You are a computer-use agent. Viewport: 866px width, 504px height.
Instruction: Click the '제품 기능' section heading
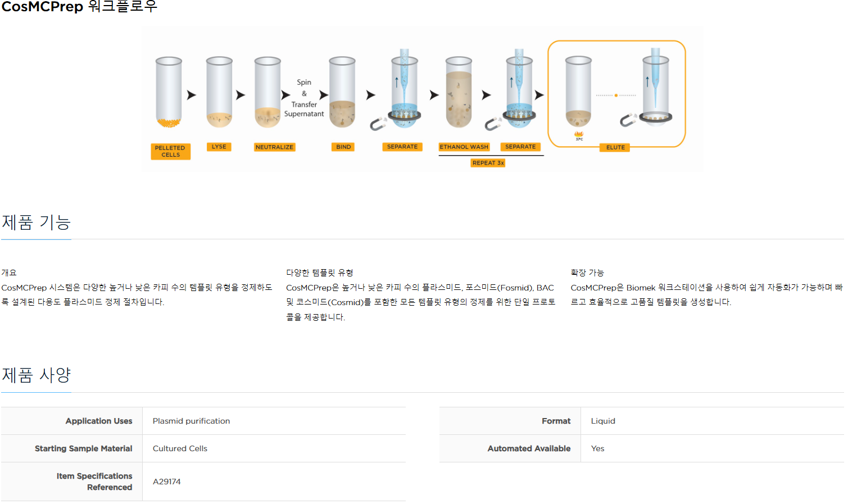[36, 223]
